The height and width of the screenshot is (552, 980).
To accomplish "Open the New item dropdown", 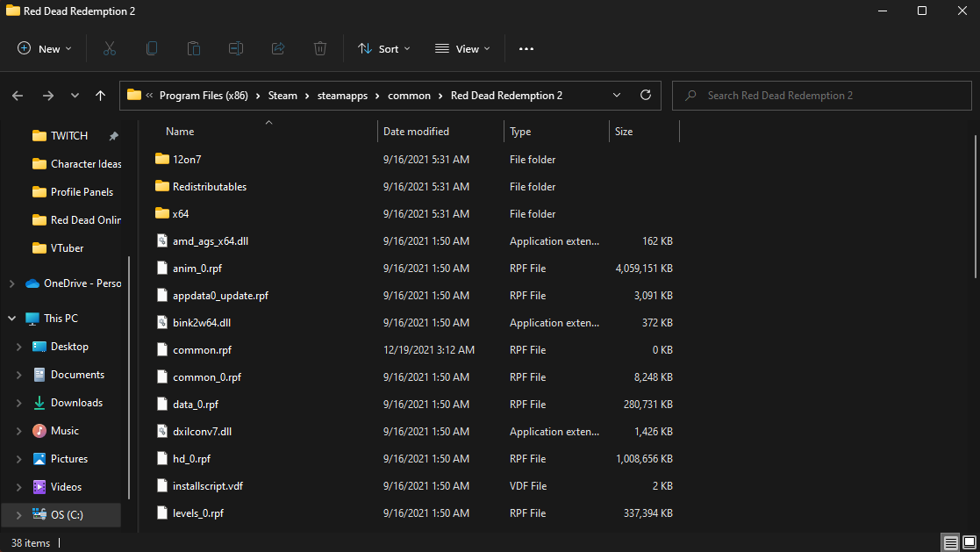I will pyautogui.click(x=45, y=49).
